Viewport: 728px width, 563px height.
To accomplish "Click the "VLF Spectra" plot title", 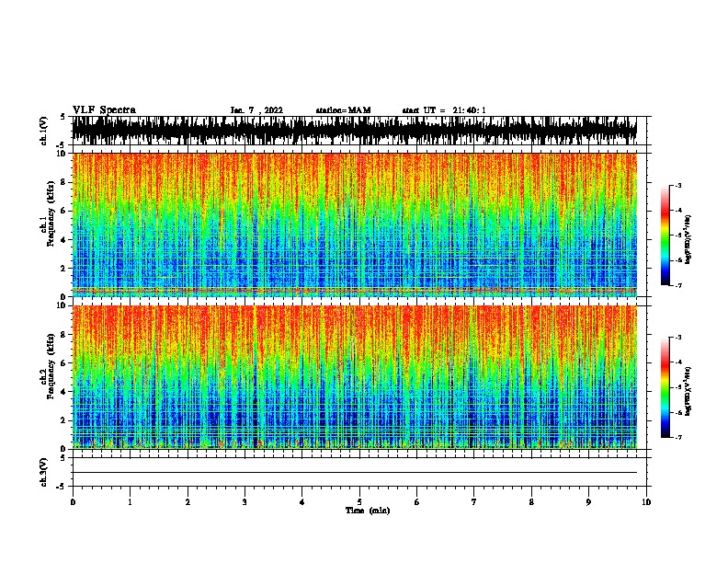I will coord(104,110).
